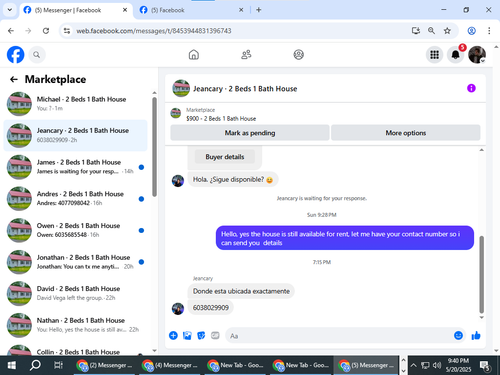Choose a sticker icon in composer

[201, 335]
